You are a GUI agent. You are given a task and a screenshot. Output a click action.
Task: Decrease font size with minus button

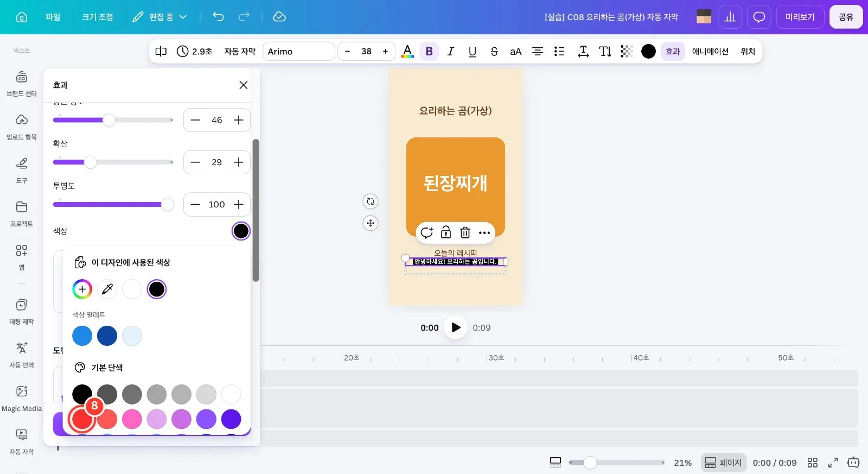[x=347, y=52]
